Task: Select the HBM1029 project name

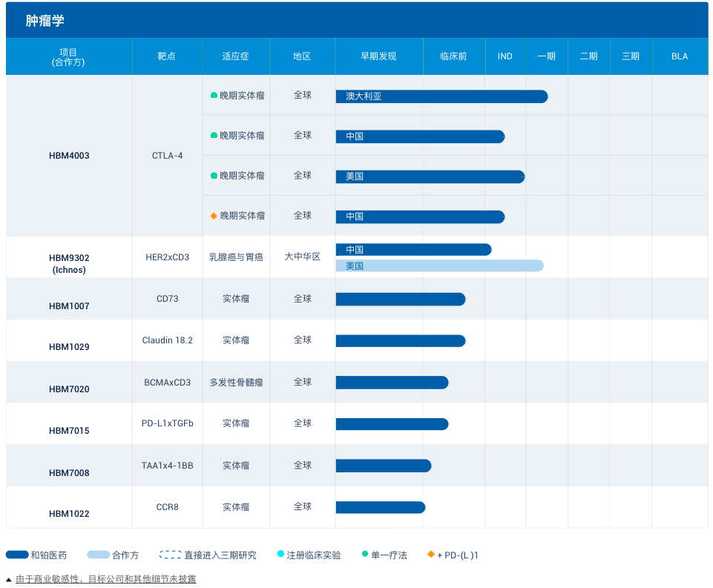Action: 69,347
